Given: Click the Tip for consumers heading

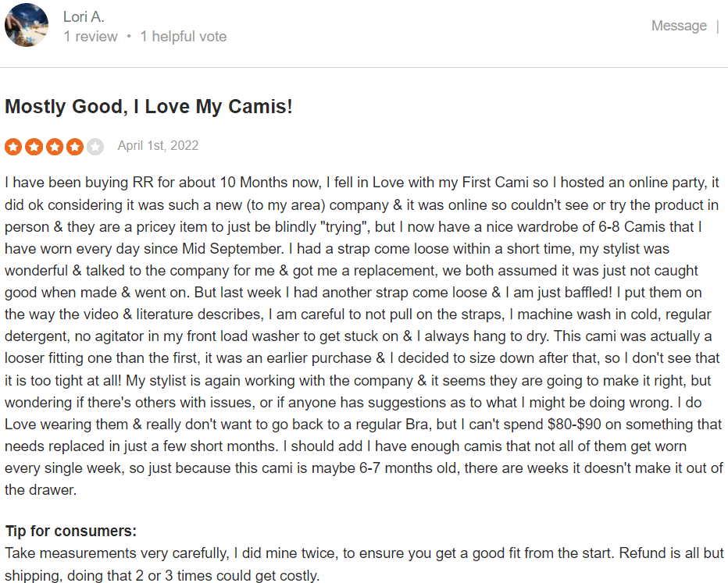Looking at the screenshot, I should click(x=70, y=531).
